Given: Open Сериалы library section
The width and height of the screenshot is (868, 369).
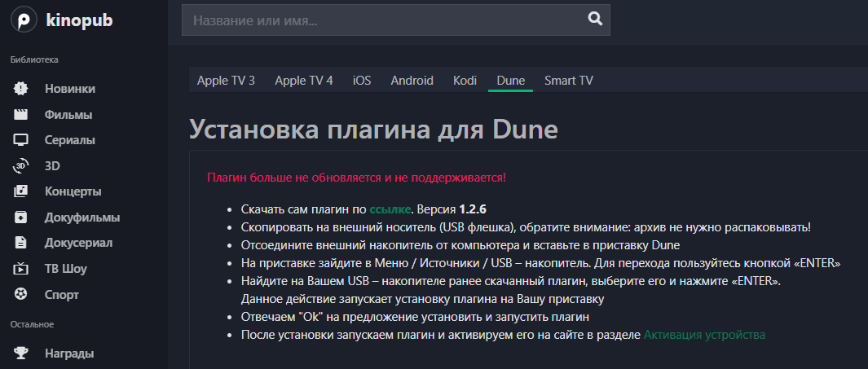Looking at the screenshot, I should [70, 141].
